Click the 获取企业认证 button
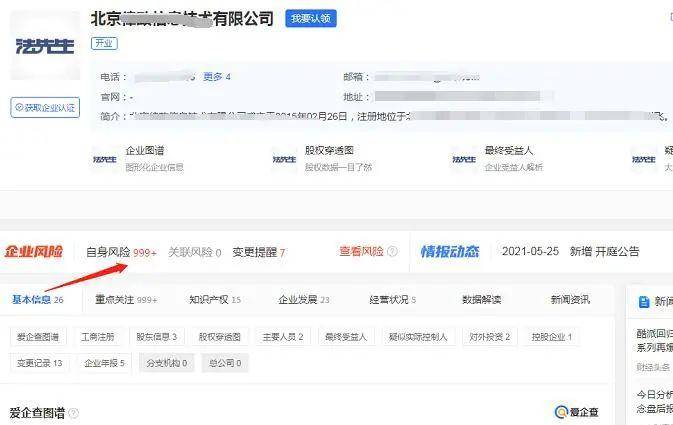673x425 pixels. (x=45, y=107)
